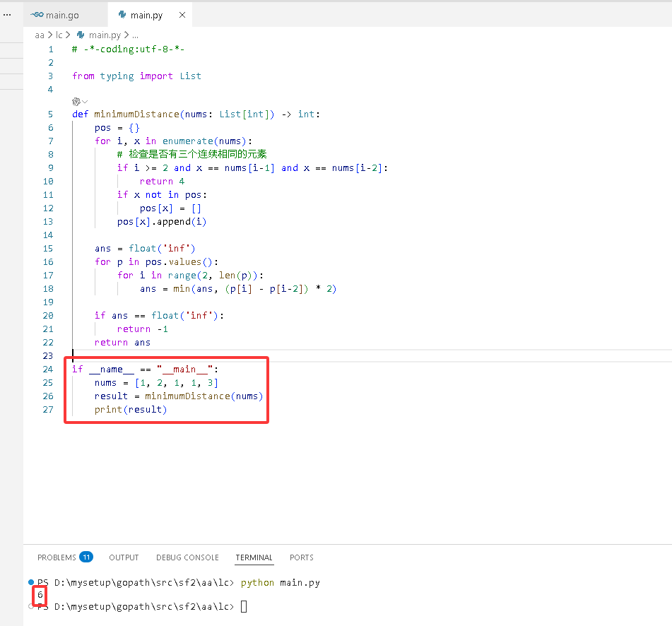This screenshot has height=626, width=672.
Task: Click the coding utf-8 comment on line 1
Action: pyautogui.click(x=128, y=49)
